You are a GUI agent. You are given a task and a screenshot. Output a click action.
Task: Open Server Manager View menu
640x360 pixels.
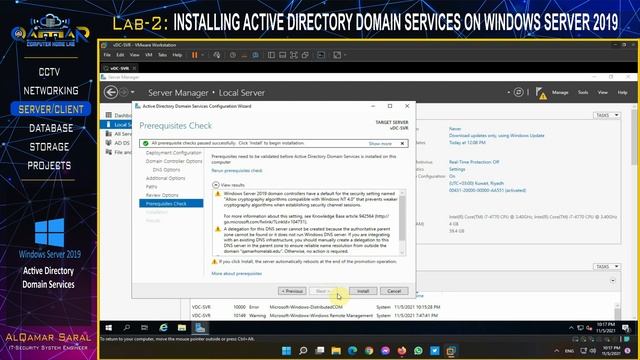click(602, 93)
